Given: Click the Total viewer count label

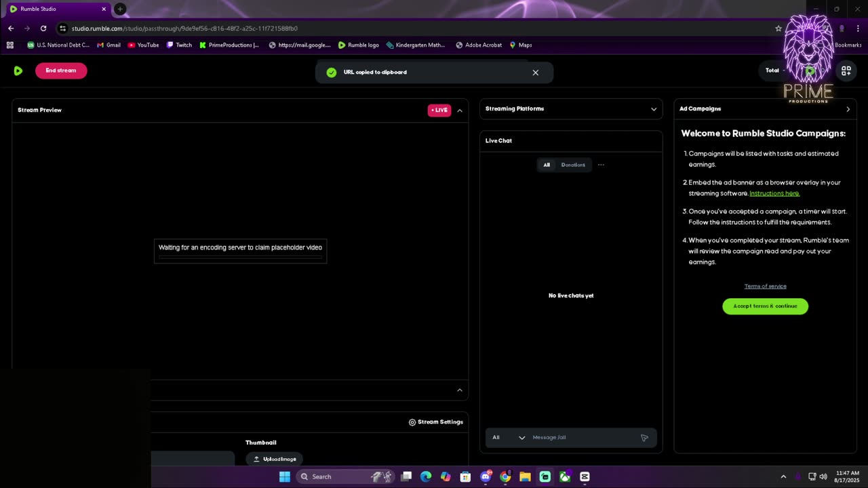Looking at the screenshot, I should (772, 70).
